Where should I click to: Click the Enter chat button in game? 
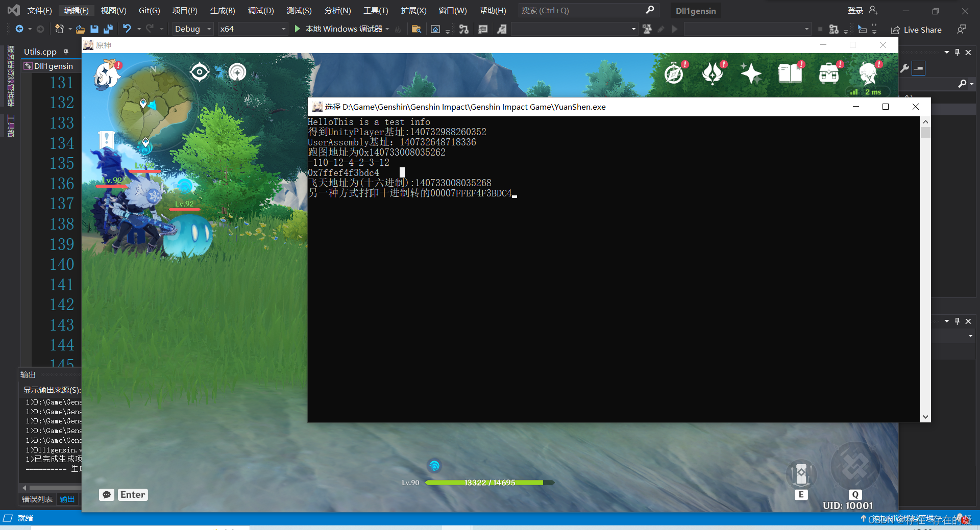click(132, 494)
